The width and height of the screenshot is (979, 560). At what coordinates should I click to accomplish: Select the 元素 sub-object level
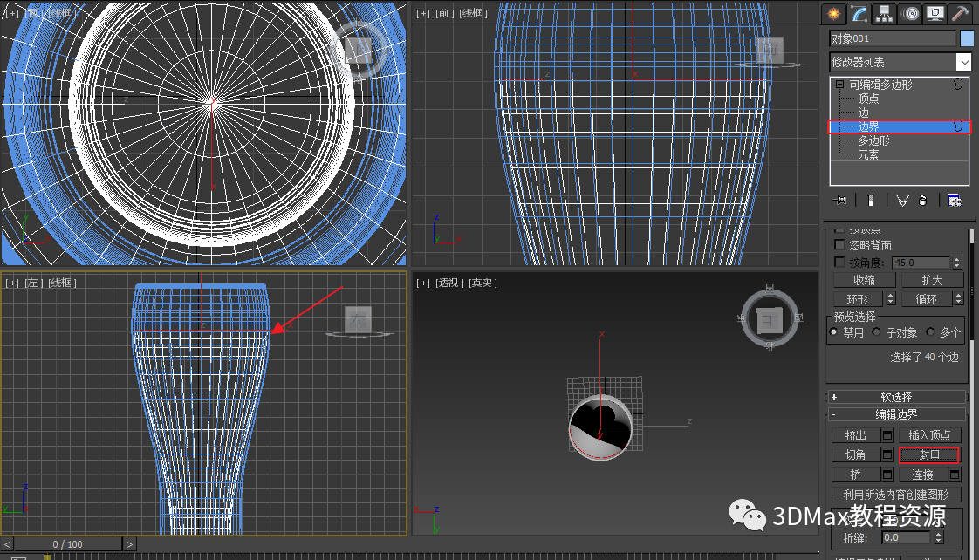coord(868,154)
